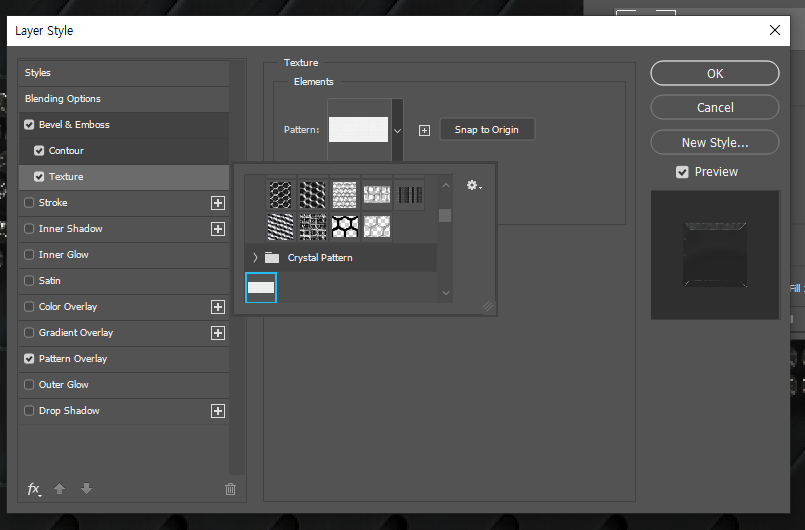The image size is (805, 530).
Task: Select the Texture row label
Action: (x=66, y=177)
